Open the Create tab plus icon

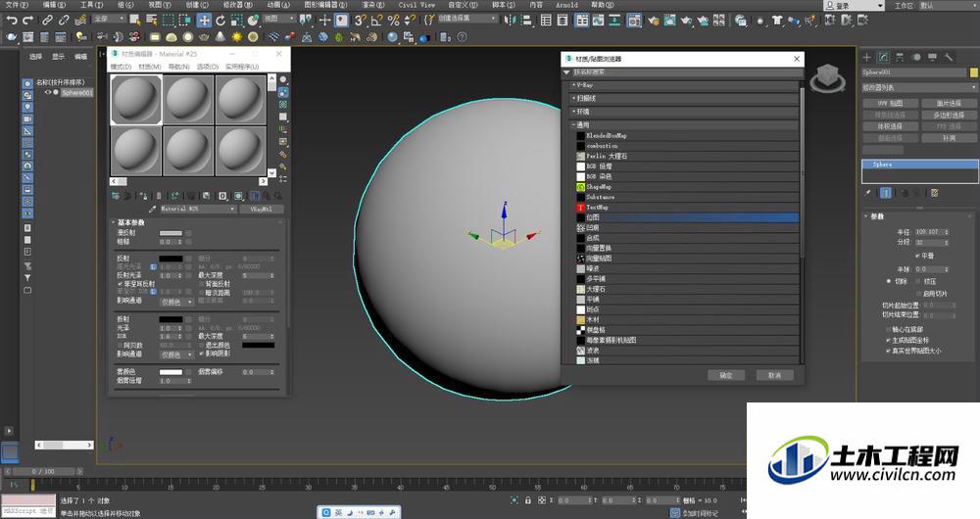(867, 57)
